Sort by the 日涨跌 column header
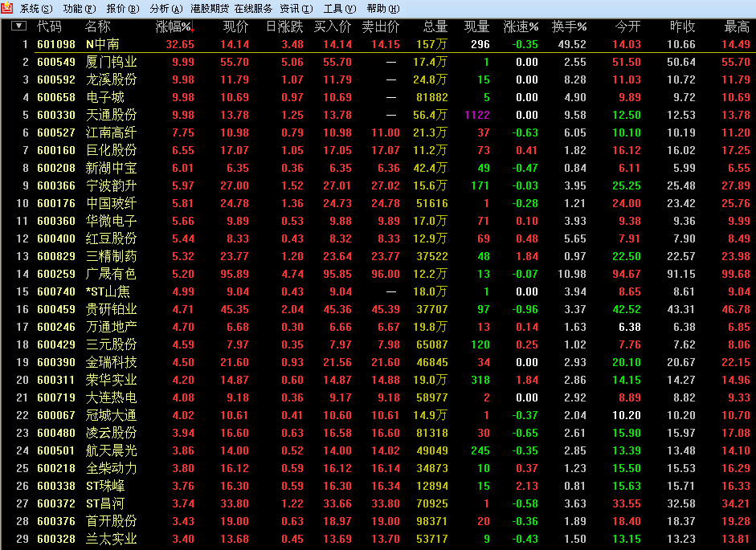Screen dimensions: 756x550 tap(284, 26)
